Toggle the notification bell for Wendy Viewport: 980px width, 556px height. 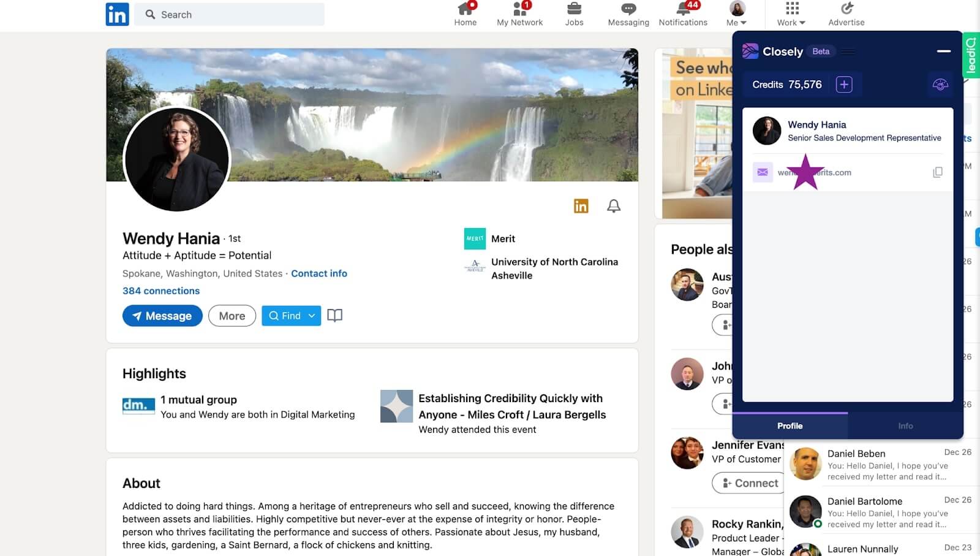[x=614, y=206]
